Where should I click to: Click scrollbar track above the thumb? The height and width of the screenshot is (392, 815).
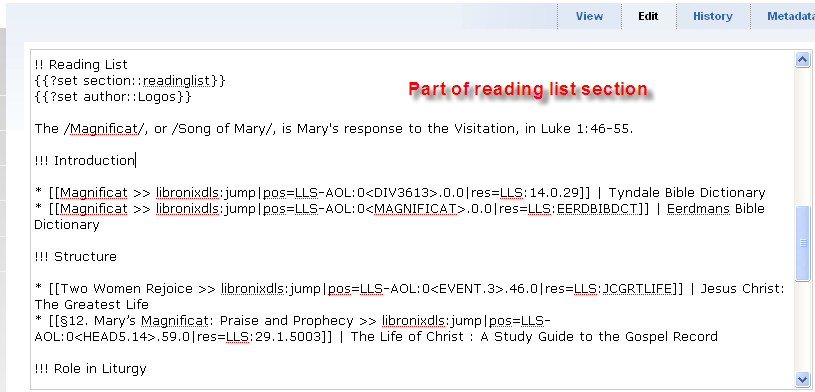tap(803, 136)
